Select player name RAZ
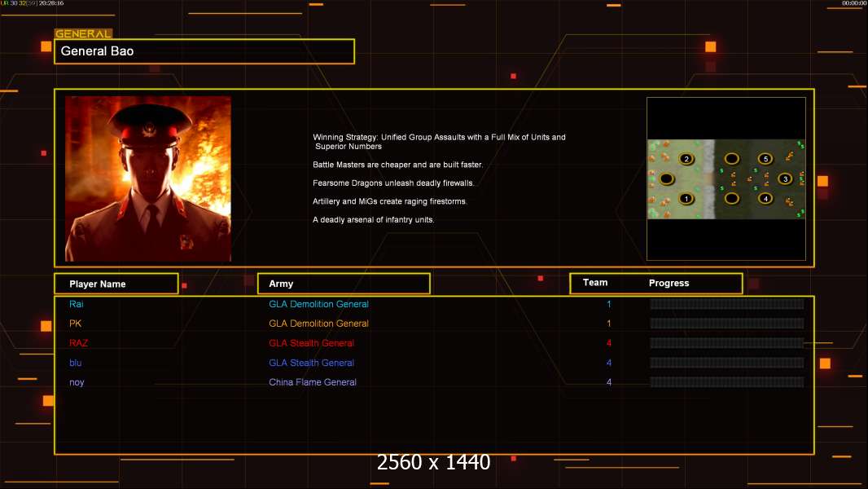The width and height of the screenshot is (868, 489). [79, 343]
